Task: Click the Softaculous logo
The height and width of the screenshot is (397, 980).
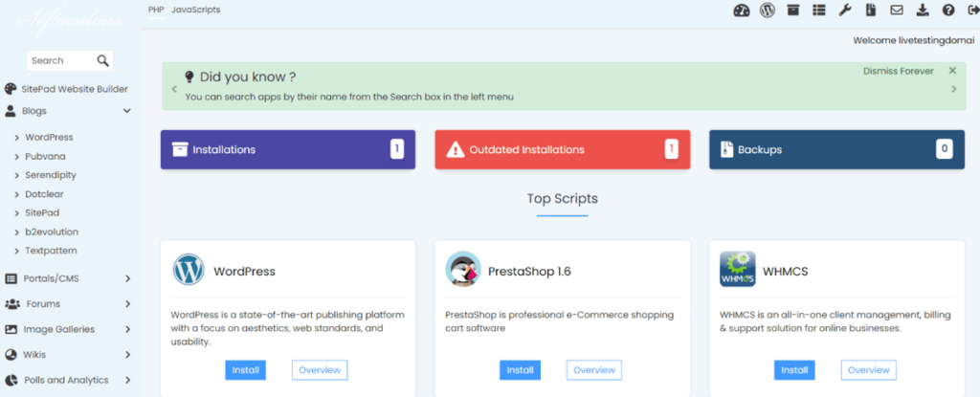Action: click(x=69, y=20)
